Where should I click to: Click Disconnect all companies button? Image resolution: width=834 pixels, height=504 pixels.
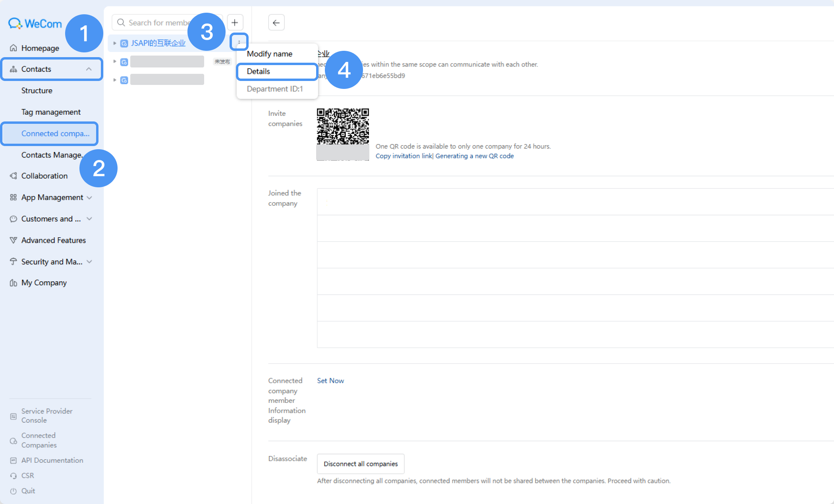click(x=361, y=464)
